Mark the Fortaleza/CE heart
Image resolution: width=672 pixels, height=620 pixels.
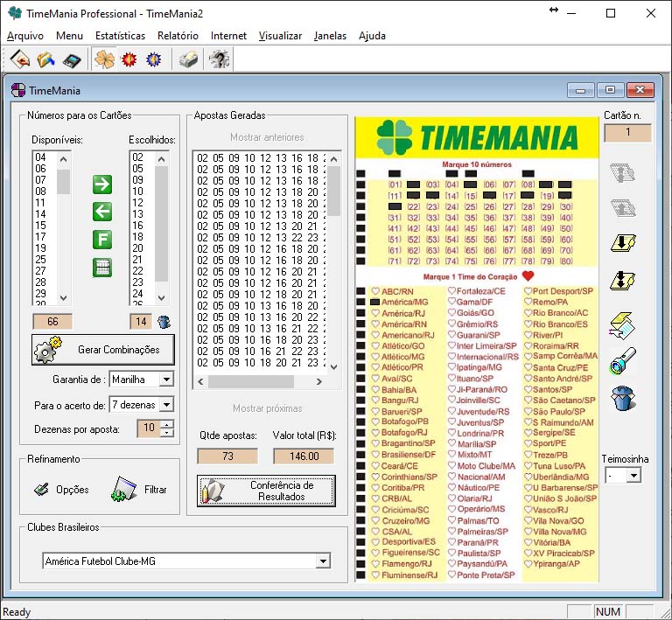(451, 290)
